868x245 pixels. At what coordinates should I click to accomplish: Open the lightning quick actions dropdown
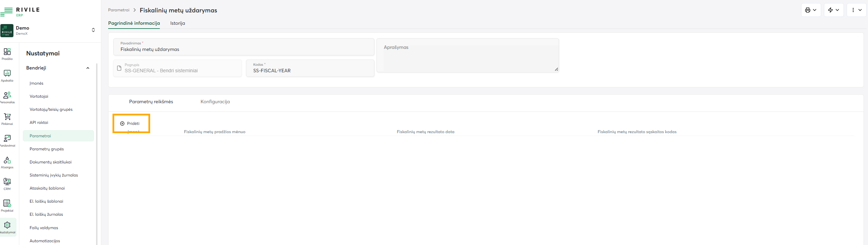833,10
